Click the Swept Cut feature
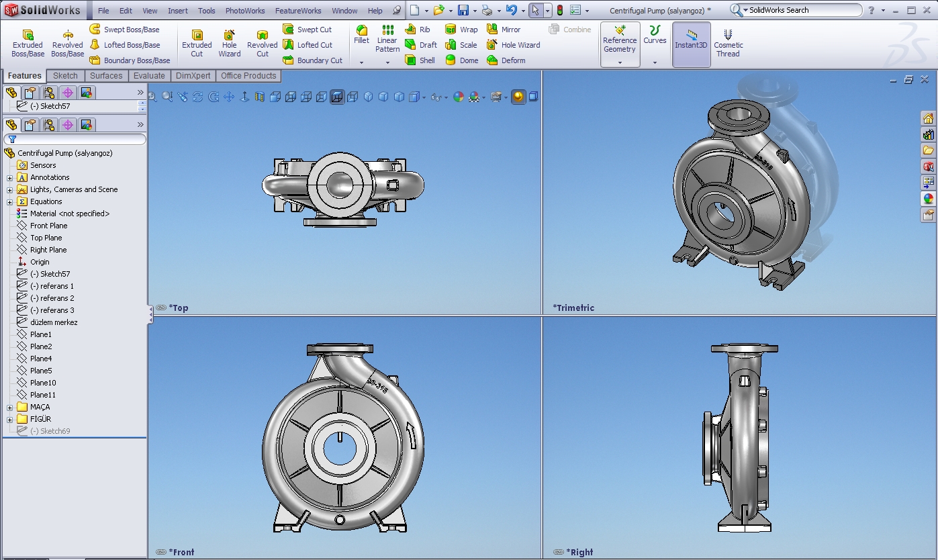The image size is (938, 560). 307,30
